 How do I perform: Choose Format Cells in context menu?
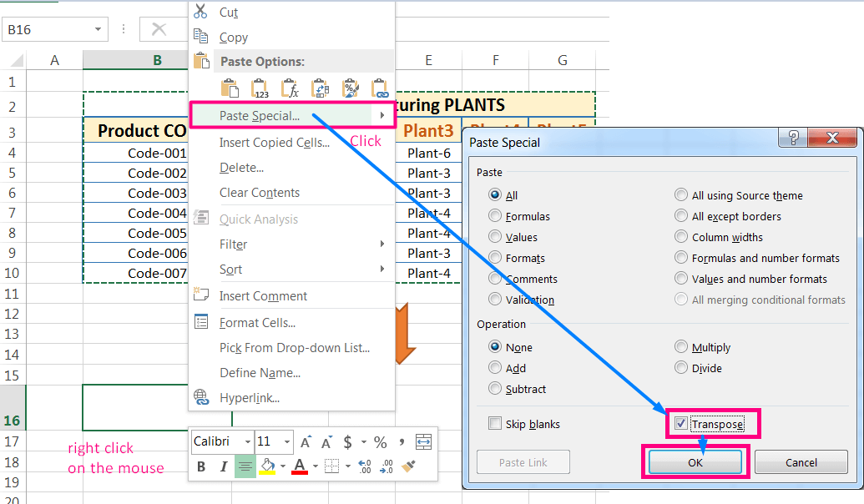[x=257, y=323]
